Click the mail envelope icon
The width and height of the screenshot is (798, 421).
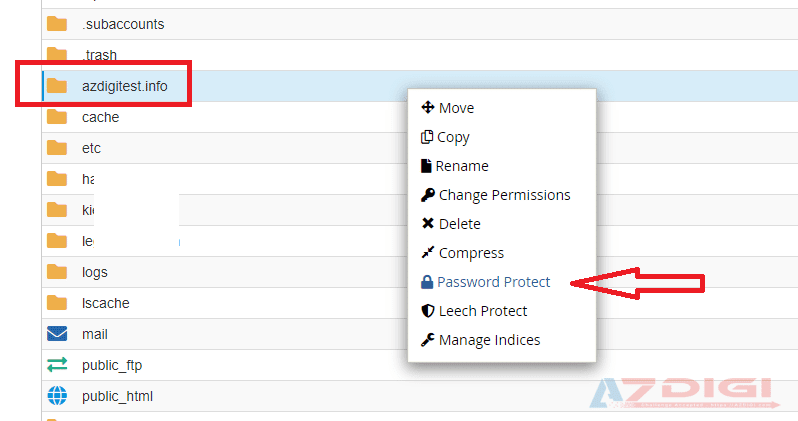[x=57, y=334]
